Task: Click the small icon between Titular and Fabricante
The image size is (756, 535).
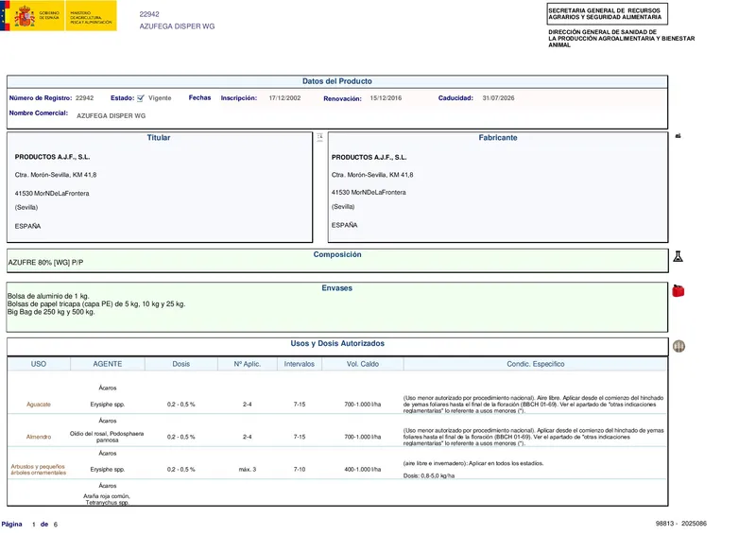Action: (319, 137)
